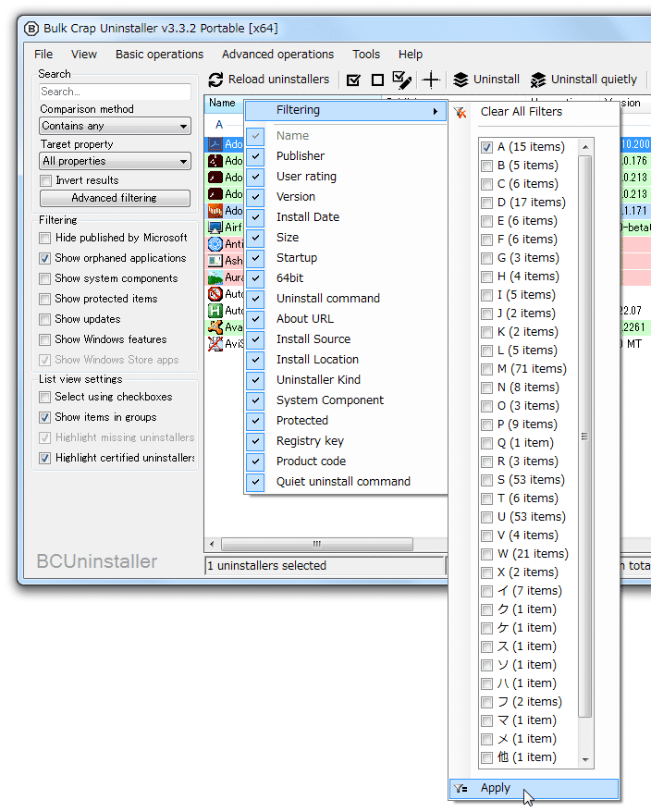This screenshot has height=812, width=651.
Task: Click the filter list scroll up arrow
Action: click(x=585, y=147)
